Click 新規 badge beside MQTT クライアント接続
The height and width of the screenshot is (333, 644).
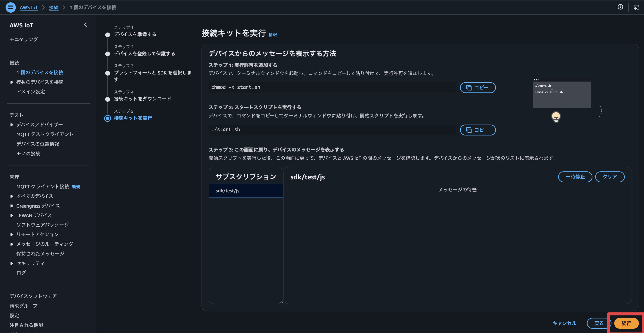[x=76, y=187]
